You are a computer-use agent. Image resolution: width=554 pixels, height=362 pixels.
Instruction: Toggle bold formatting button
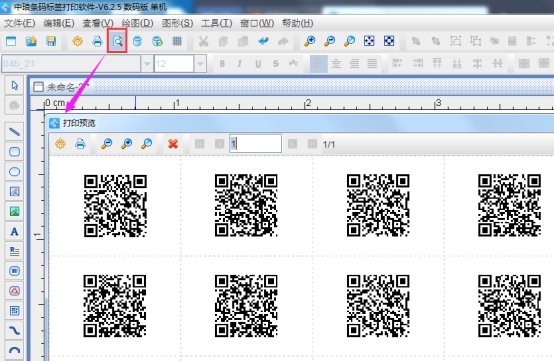tap(222, 64)
